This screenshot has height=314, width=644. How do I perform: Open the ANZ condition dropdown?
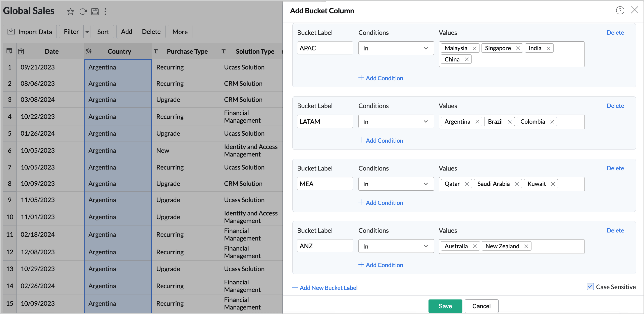[396, 246]
